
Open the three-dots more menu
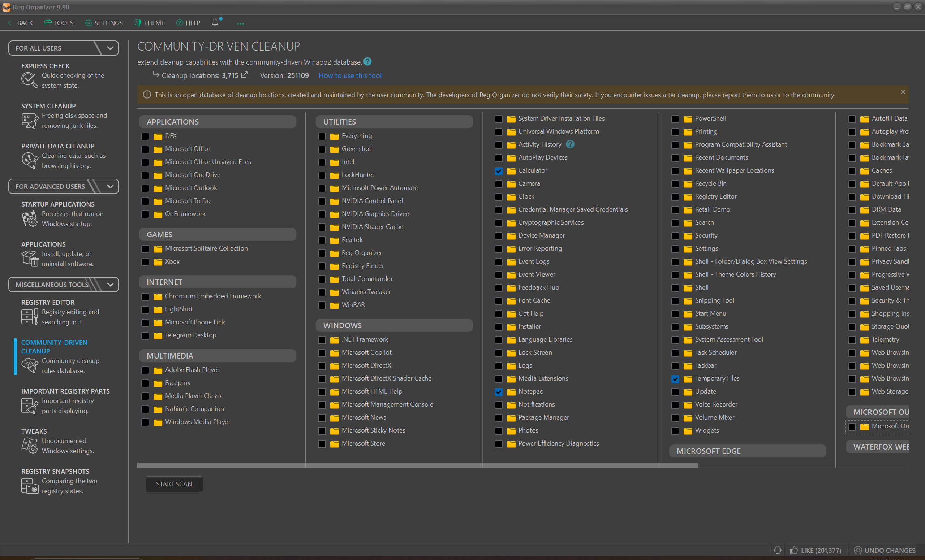click(x=241, y=23)
